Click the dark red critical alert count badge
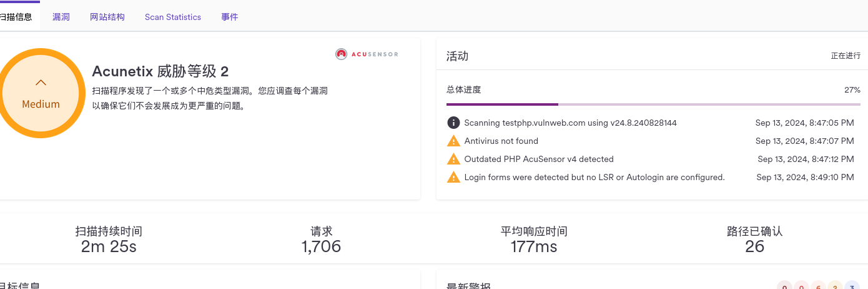Image resolution: width=868 pixels, height=289 pixels. click(x=784, y=286)
